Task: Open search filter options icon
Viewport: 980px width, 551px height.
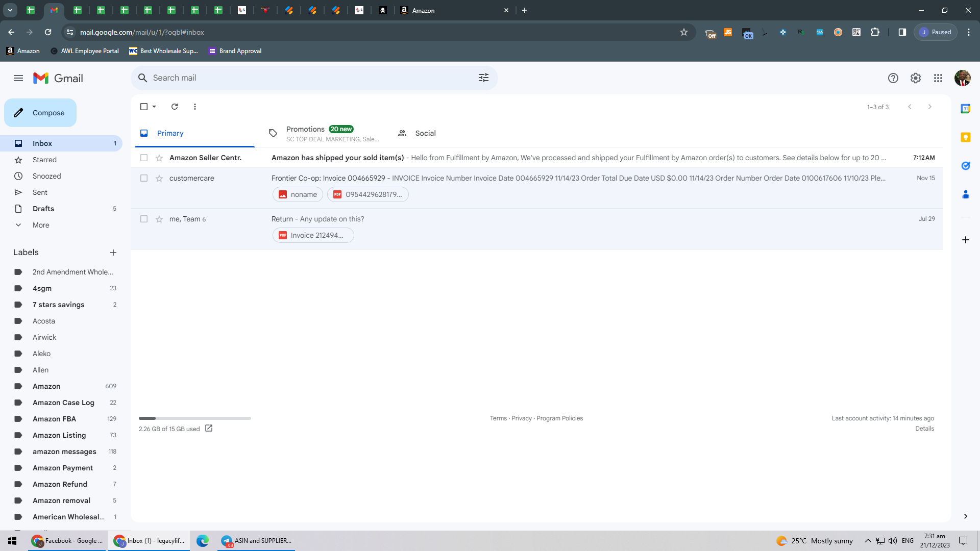Action: coord(483,78)
